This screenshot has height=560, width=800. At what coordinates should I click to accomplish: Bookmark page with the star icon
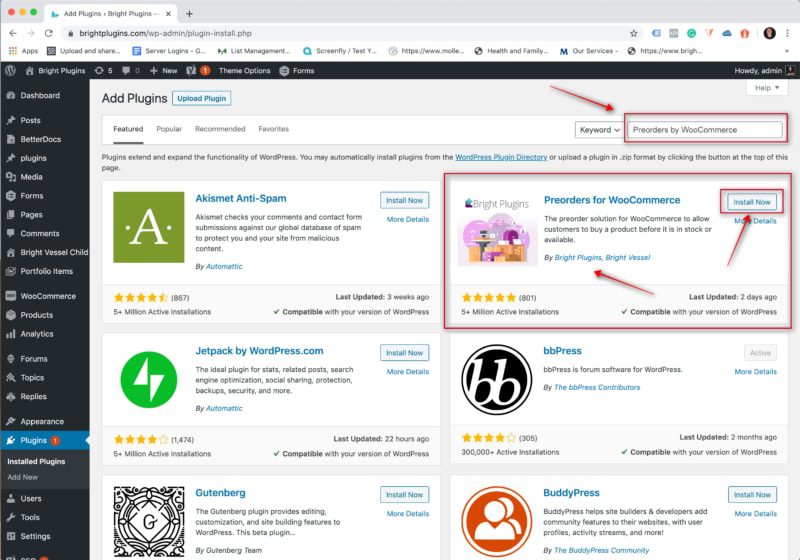pos(634,33)
